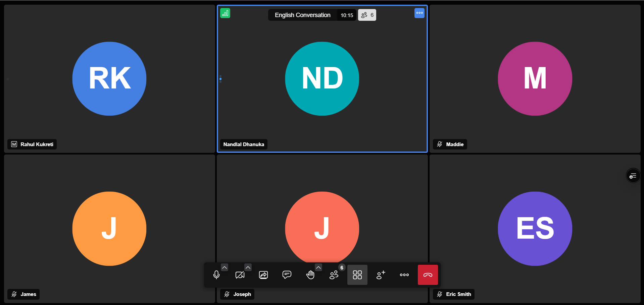Click the English Conversation meeting title
This screenshot has height=305, width=644.
(x=302, y=15)
